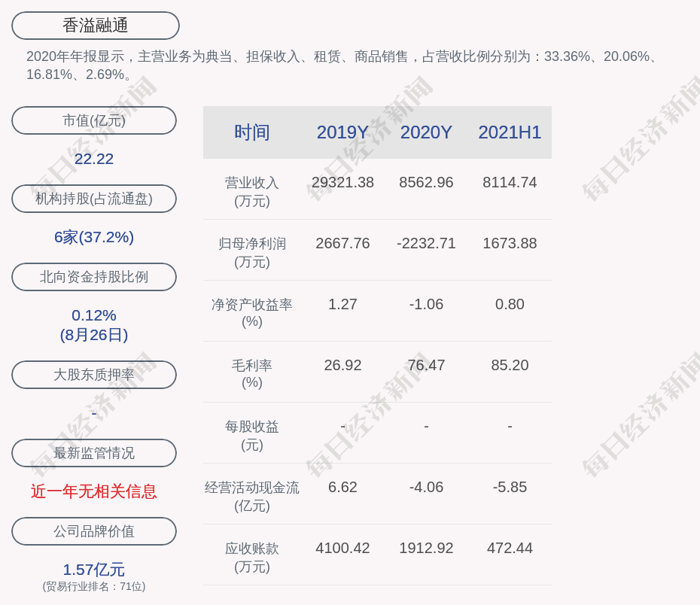Click the 0.12% northbound holding value

click(x=94, y=315)
